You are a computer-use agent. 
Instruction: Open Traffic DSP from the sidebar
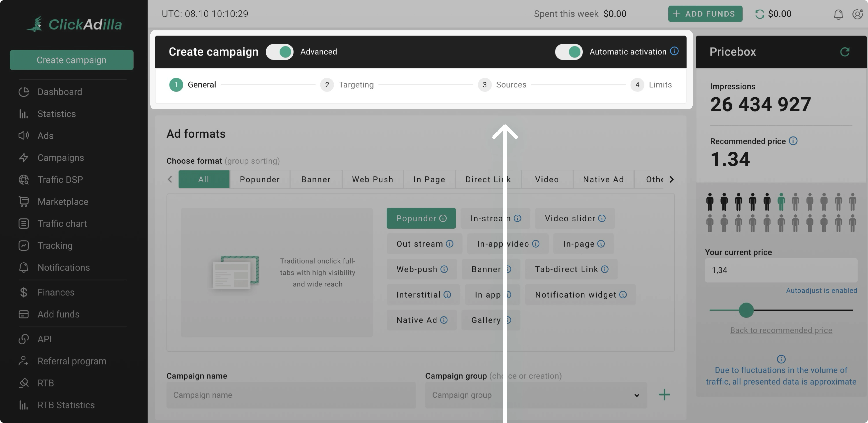[60, 180]
